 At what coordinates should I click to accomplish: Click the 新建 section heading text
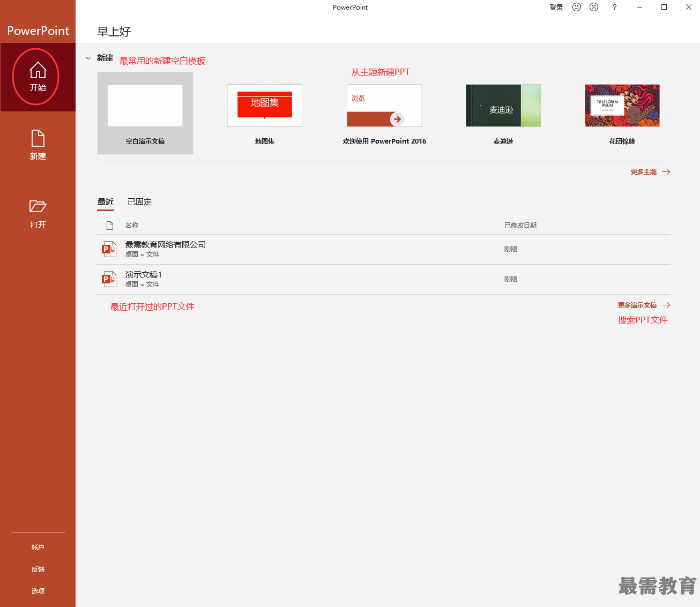[x=105, y=58]
